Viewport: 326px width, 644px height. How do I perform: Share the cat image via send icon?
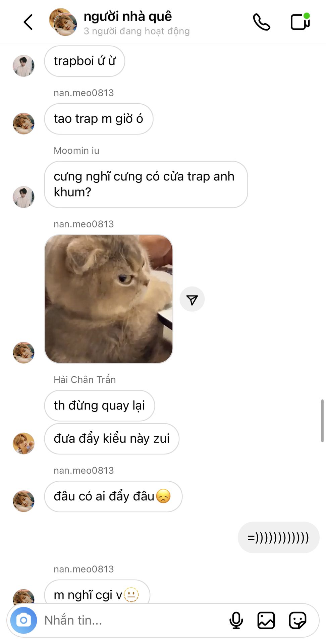tap(192, 299)
